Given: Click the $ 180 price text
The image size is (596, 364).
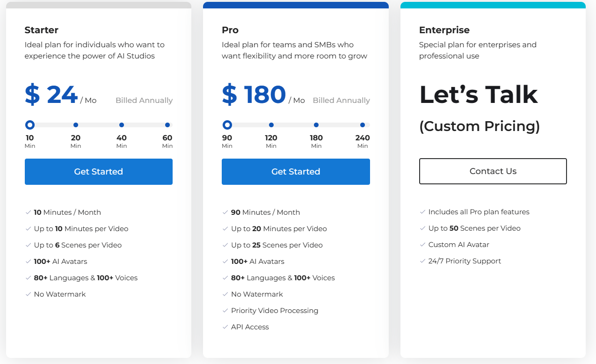Looking at the screenshot, I should click(254, 95).
